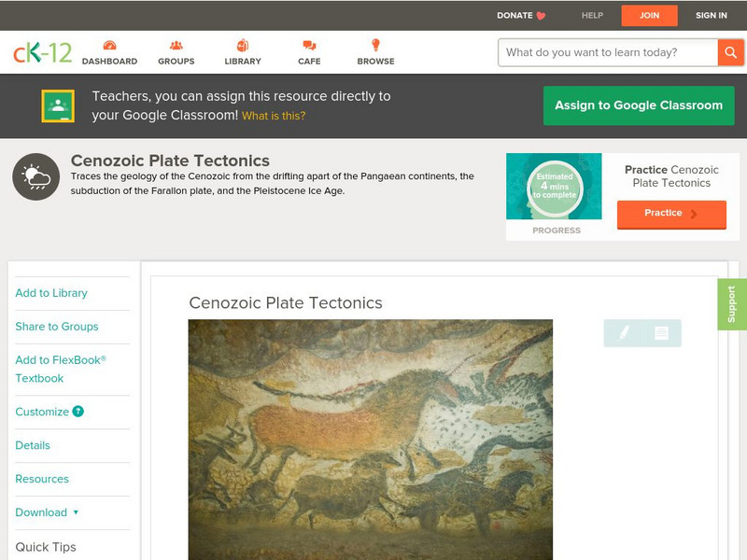The height and width of the screenshot is (560, 747).
Task: Open the 'What is this?' link
Action: point(274,116)
